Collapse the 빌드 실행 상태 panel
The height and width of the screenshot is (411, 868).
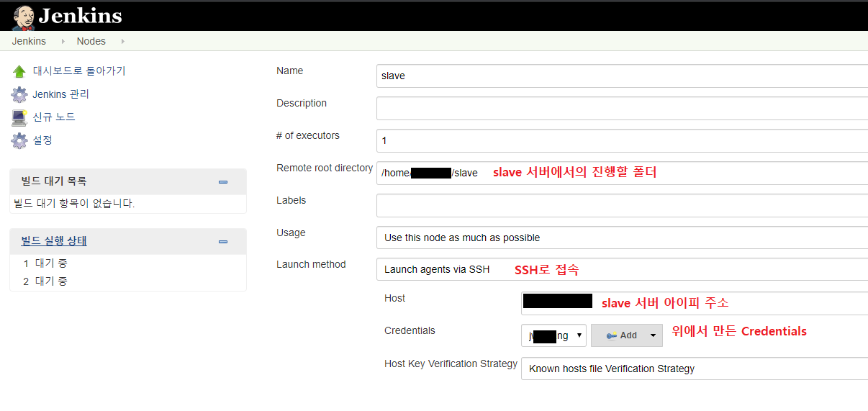point(223,242)
